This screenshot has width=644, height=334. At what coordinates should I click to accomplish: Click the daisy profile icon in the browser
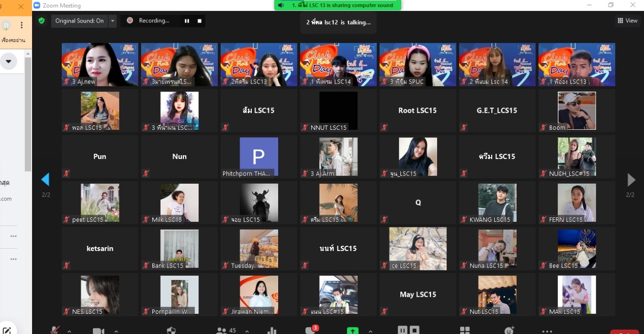coord(6,25)
